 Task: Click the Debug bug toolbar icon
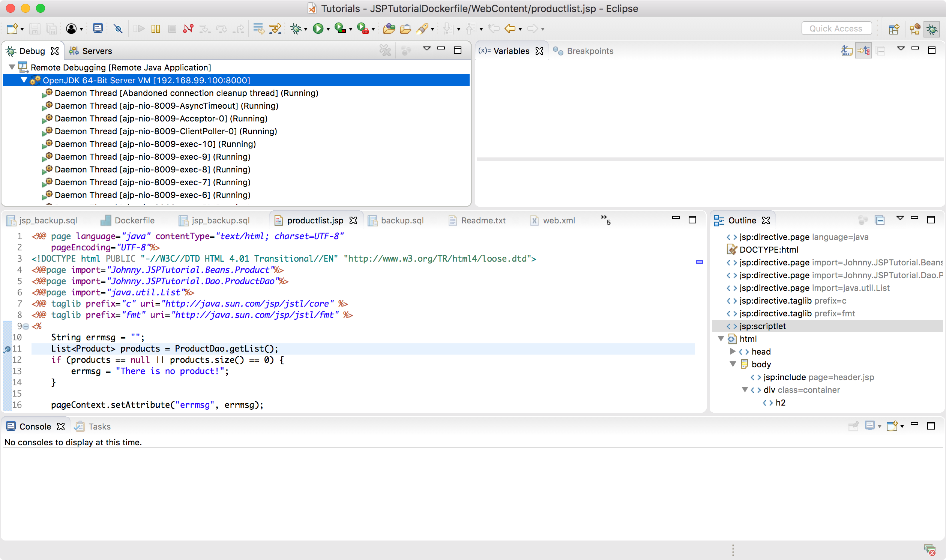(x=296, y=29)
